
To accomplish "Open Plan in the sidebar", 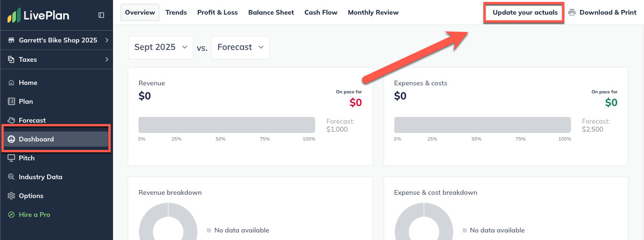I will (57, 101).
